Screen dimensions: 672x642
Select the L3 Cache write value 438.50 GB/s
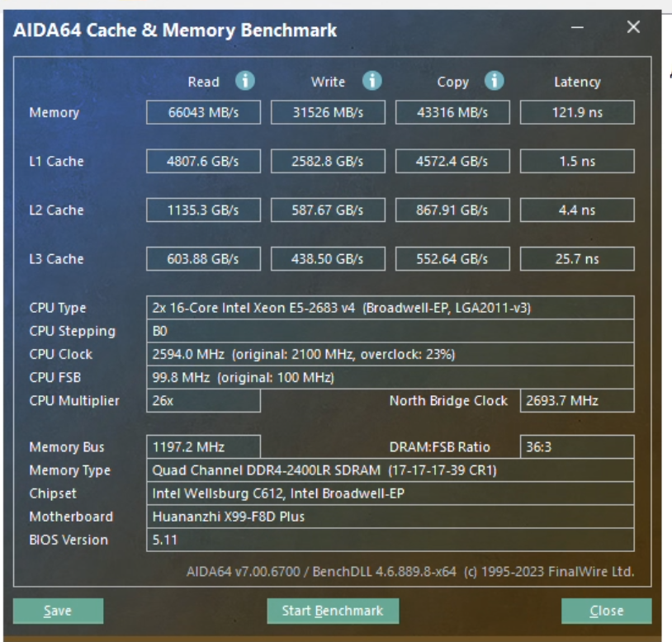pyautogui.click(x=328, y=258)
